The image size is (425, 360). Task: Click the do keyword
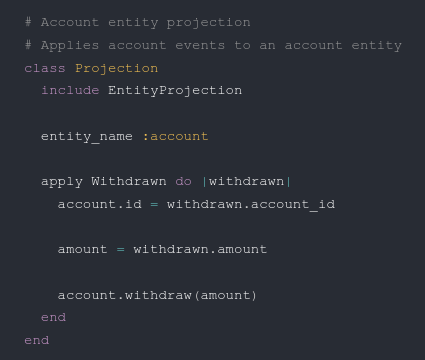tap(183, 181)
